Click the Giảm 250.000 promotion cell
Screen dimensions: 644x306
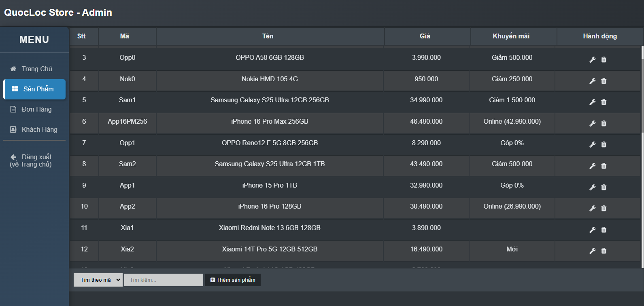tap(512, 79)
